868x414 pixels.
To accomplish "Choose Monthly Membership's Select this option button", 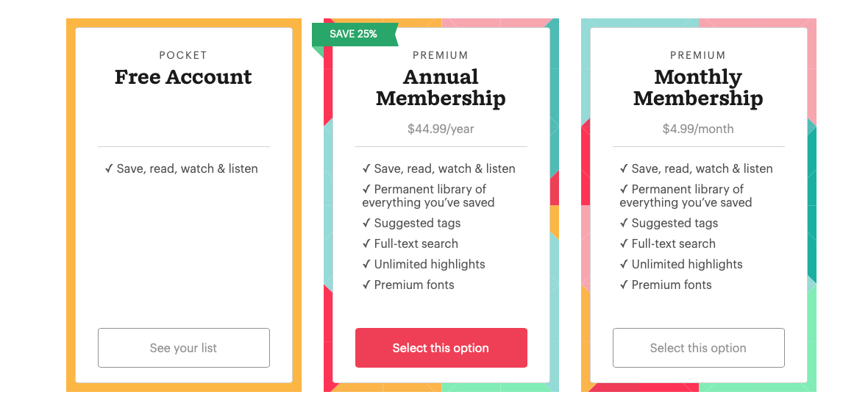I will click(x=699, y=348).
